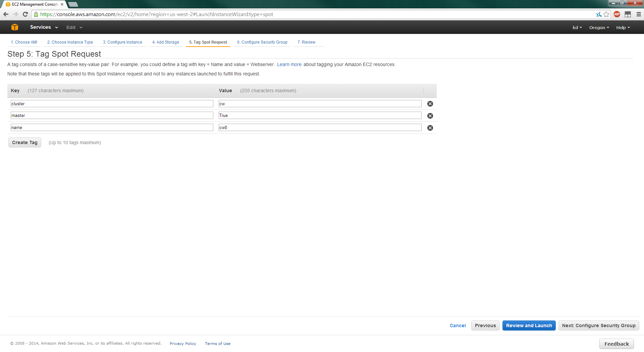This screenshot has width=644, height=352.
Task: Open the Adblock Plus extension icon
Action: (617, 14)
